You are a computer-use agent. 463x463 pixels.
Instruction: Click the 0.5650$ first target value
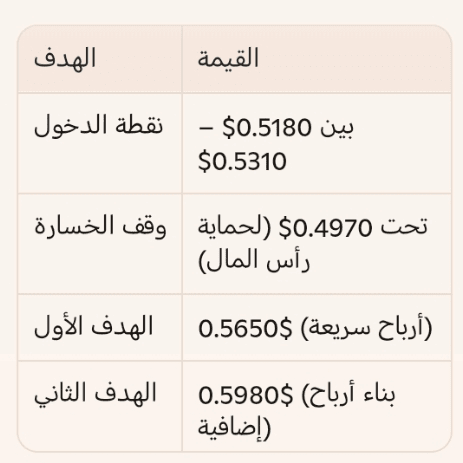pyautogui.click(x=245, y=328)
